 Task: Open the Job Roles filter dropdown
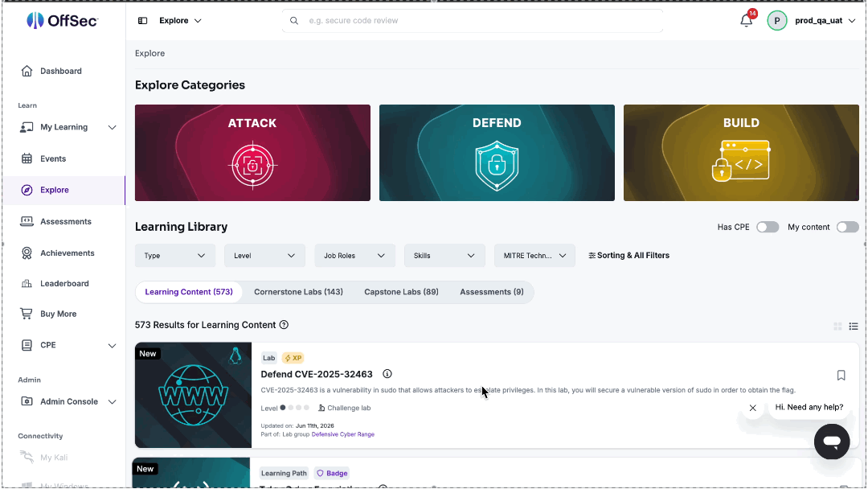pyautogui.click(x=355, y=255)
